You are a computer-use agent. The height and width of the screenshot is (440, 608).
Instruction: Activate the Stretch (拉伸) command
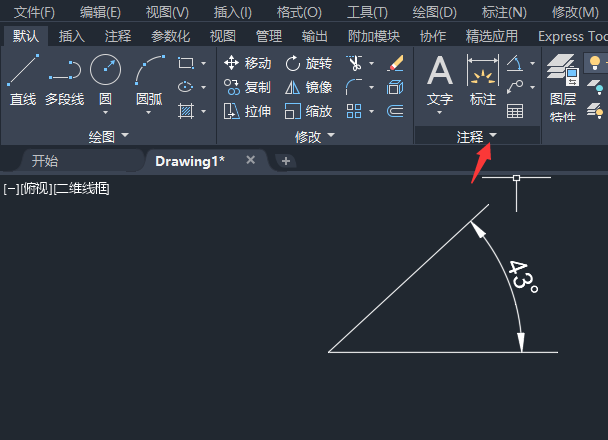[247, 112]
